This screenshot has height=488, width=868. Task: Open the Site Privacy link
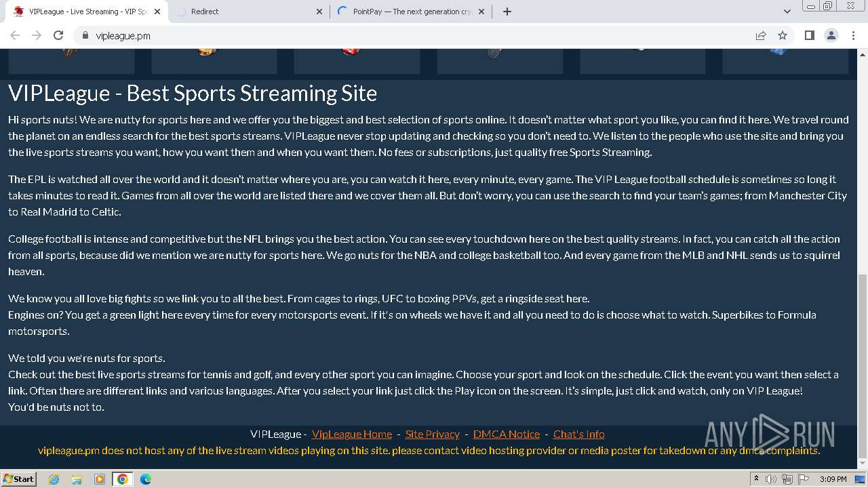pyautogui.click(x=432, y=434)
